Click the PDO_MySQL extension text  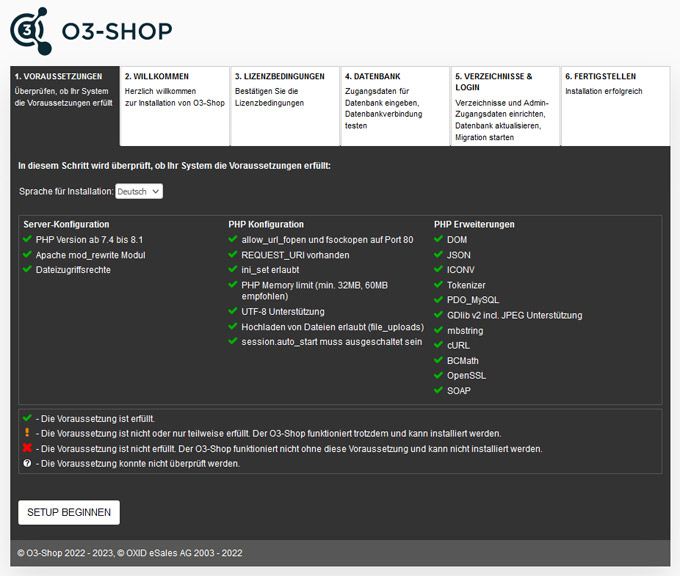coord(473,300)
